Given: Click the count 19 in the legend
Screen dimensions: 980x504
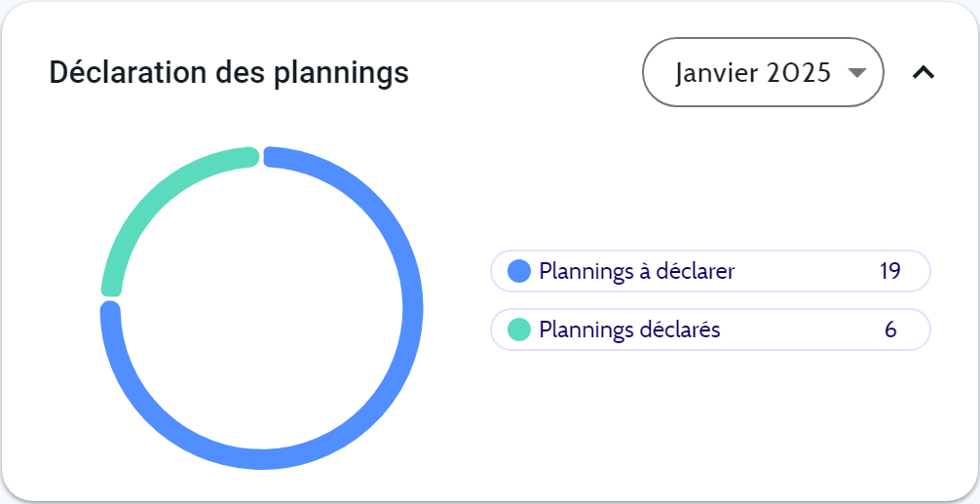Looking at the screenshot, I should pyautogui.click(x=889, y=271).
